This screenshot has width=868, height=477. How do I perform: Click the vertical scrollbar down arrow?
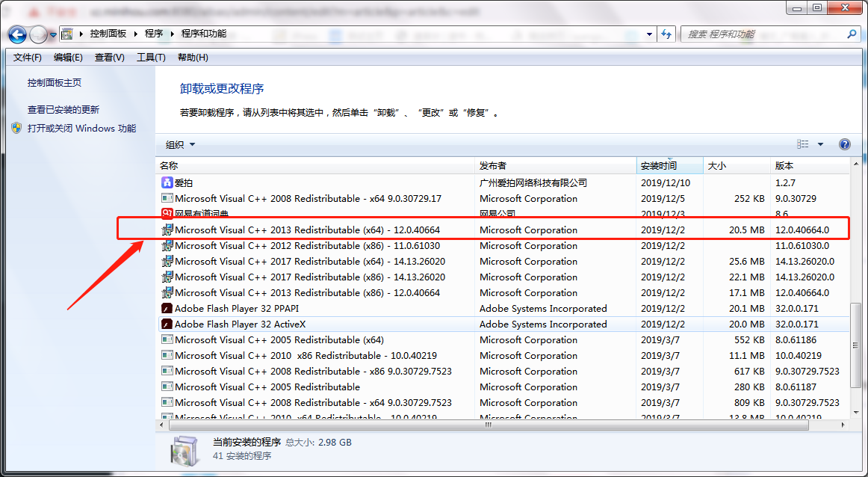coord(857,411)
